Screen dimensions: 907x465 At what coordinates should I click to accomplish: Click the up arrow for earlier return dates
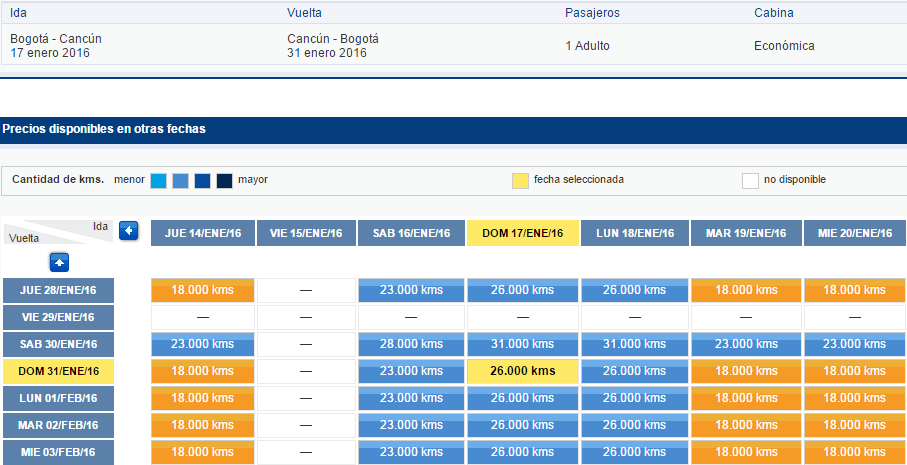(x=60, y=262)
